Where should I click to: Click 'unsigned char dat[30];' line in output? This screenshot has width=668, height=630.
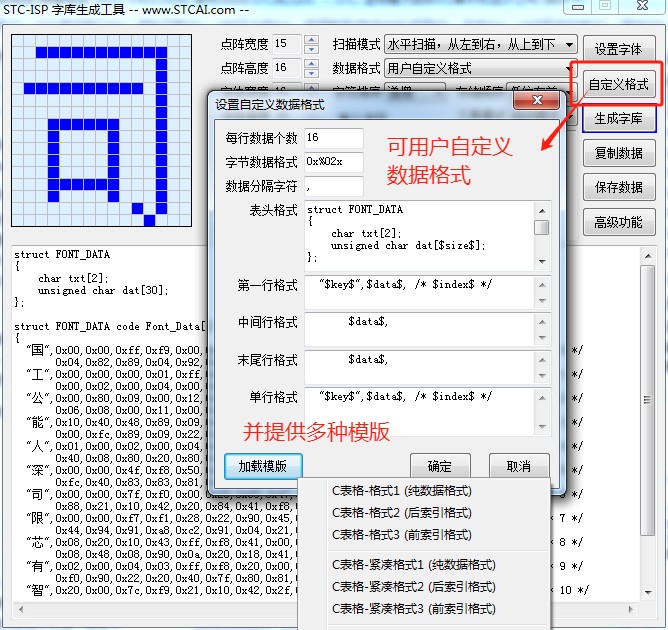click(103, 291)
